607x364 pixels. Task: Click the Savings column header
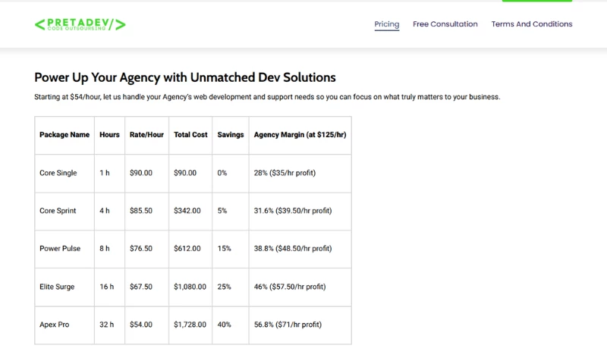coord(231,135)
